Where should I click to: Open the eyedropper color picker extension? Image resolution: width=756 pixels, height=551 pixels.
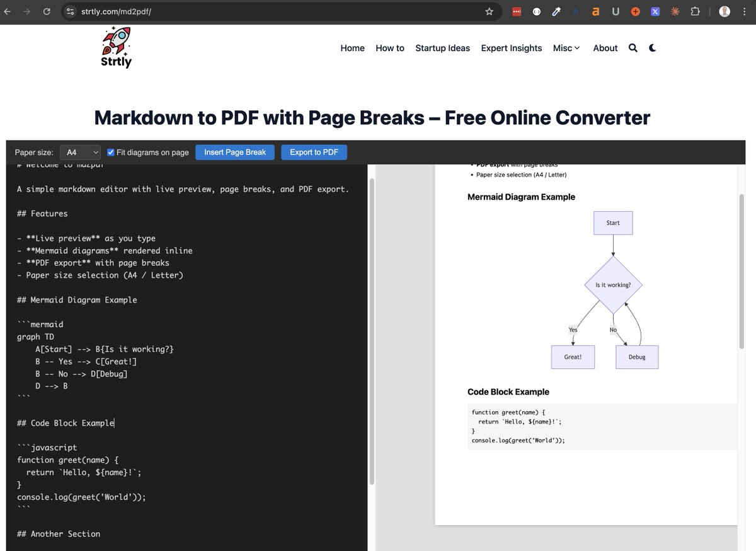556,11
